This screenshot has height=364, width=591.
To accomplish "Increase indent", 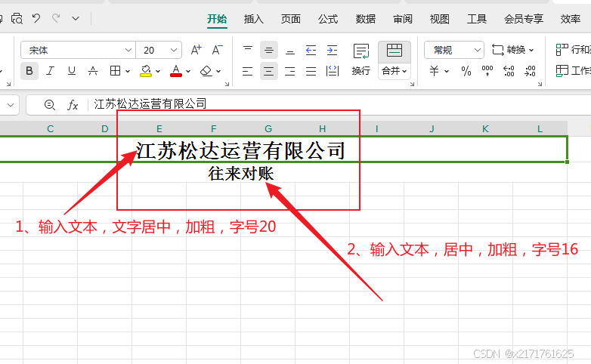I will [x=332, y=50].
